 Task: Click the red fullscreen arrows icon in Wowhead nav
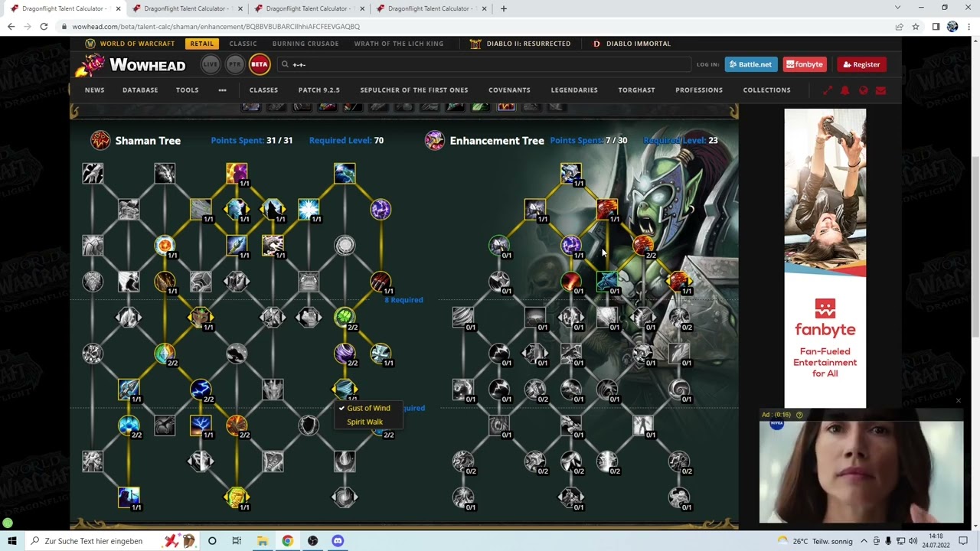coord(827,90)
